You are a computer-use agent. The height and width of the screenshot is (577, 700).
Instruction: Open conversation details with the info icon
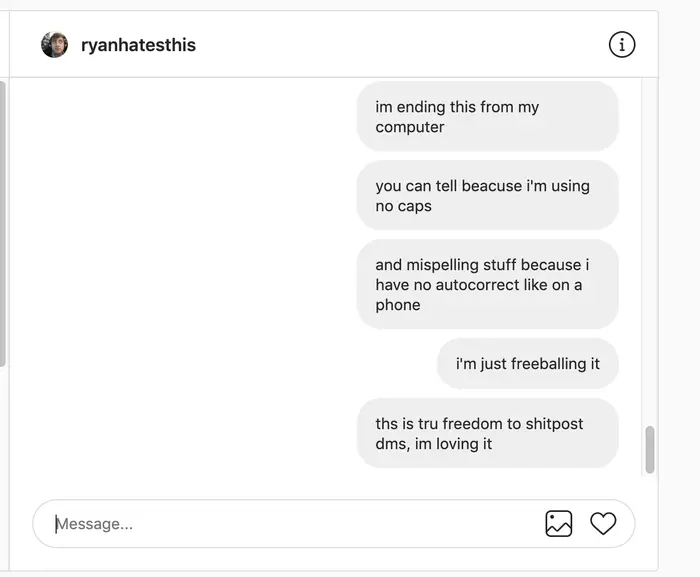622,44
